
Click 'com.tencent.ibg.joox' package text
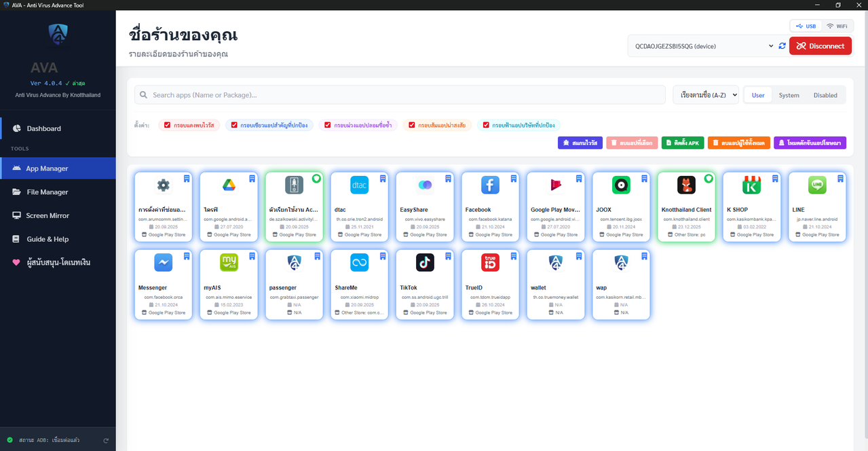pos(621,219)
